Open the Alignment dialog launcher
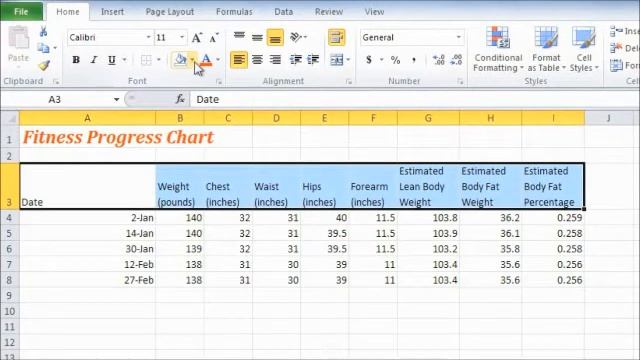 coord(349,82)
